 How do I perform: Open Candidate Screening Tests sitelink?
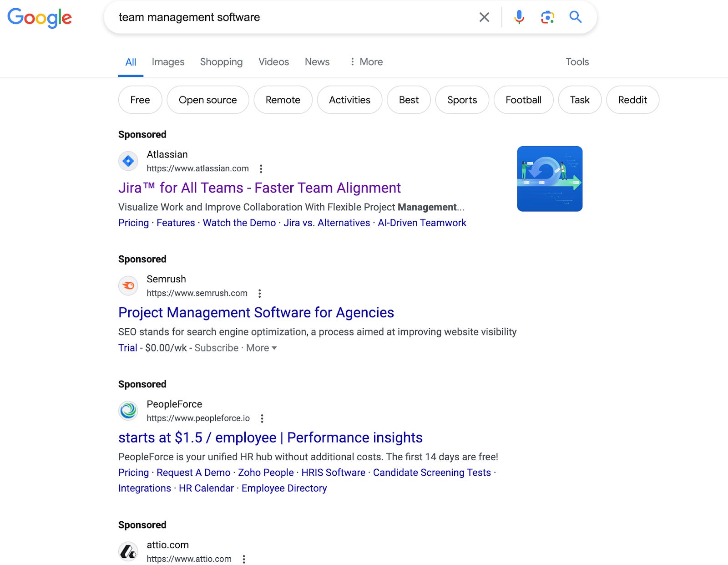point(432,473)
